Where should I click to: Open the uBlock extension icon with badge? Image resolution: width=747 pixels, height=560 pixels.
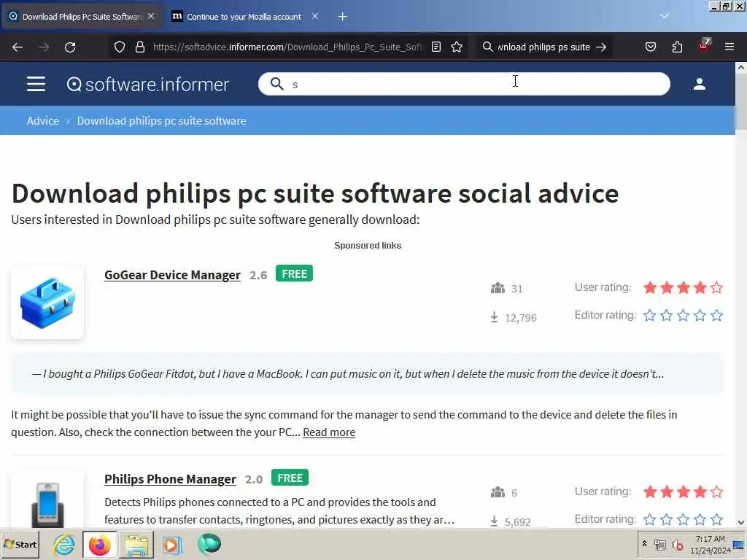tap(704, 46)
